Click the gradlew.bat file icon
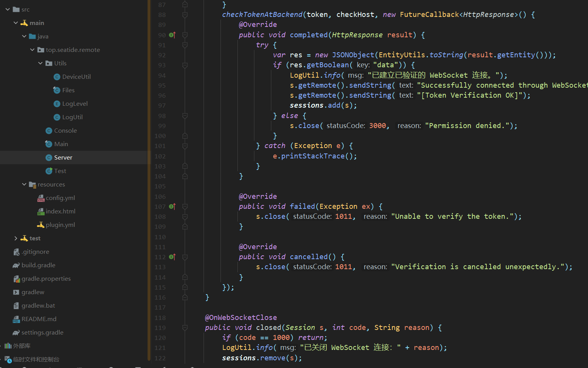The height and width of the screenshot is (368, 588). click(x=16, y=305)
